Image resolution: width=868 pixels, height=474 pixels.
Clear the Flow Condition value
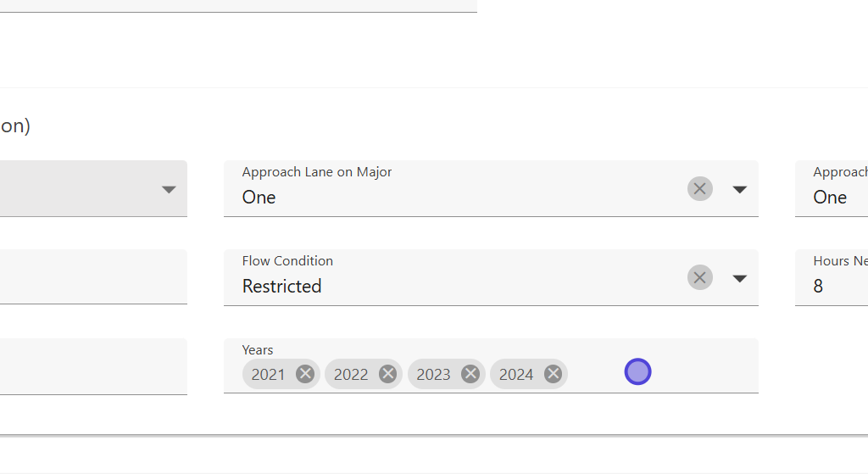pyautogui.click(x=699, y=277)
